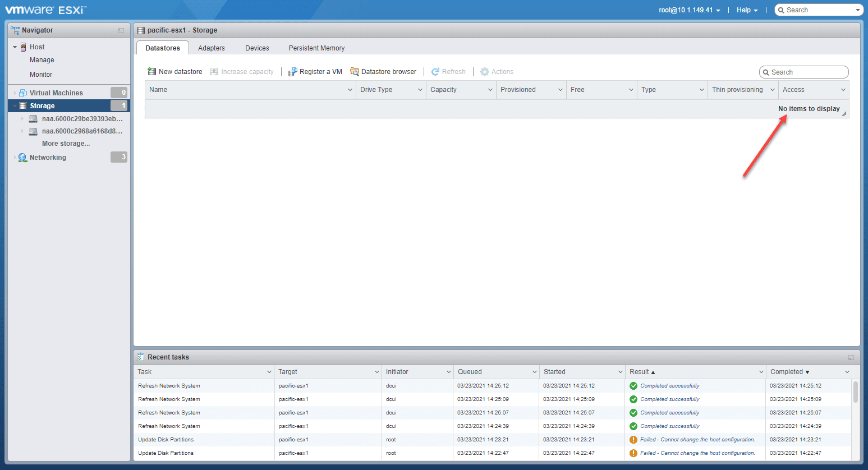Open the Help dropdown menu
The image size is (868, 470).
click(747, 10)
